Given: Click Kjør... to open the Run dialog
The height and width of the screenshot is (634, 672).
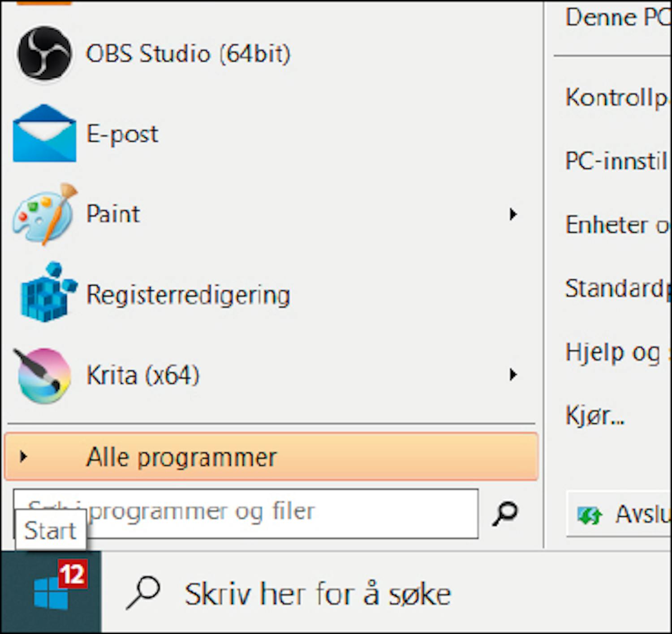Looking at the screenshot, I should (595, 416).
